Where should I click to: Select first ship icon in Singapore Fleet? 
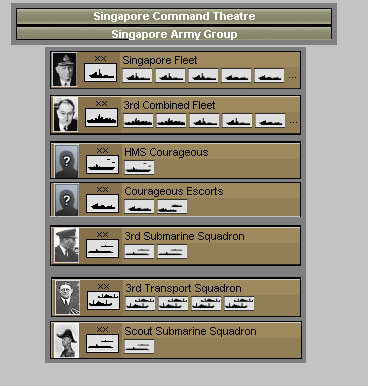pyautogui.click(x=137, y=76)
